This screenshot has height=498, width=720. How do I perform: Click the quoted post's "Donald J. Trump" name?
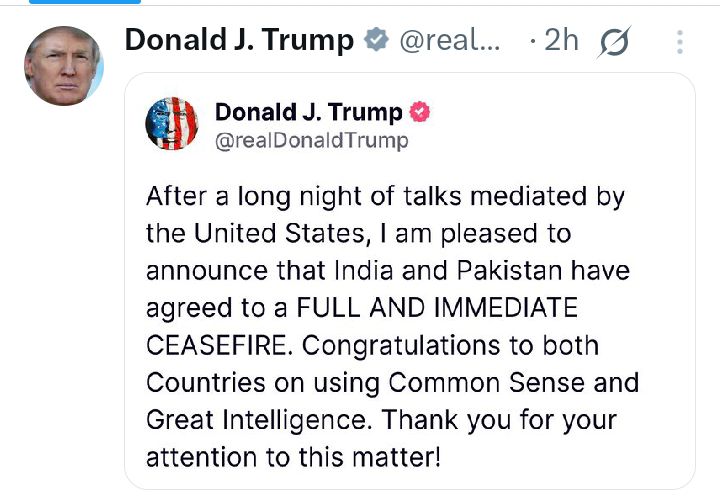[308, 112]
